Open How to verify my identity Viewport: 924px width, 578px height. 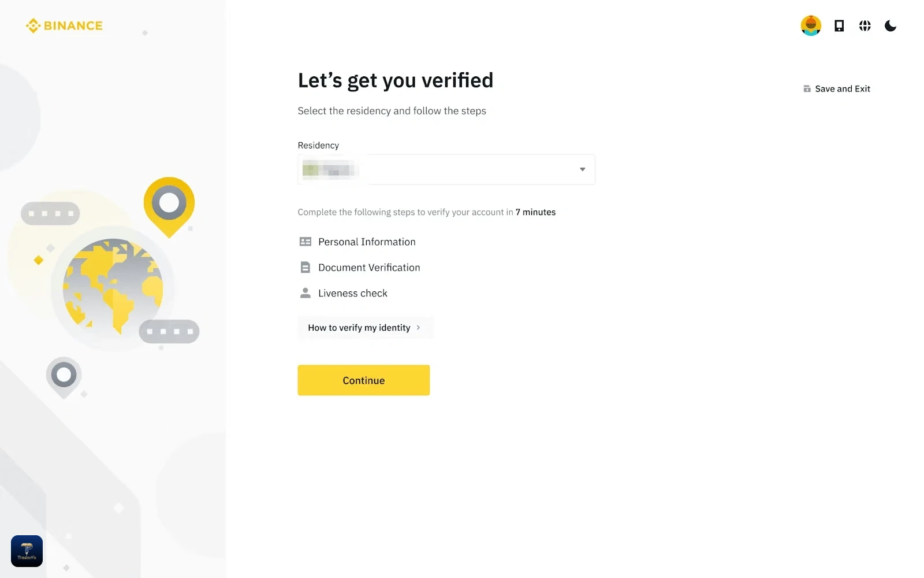(365, 328)
